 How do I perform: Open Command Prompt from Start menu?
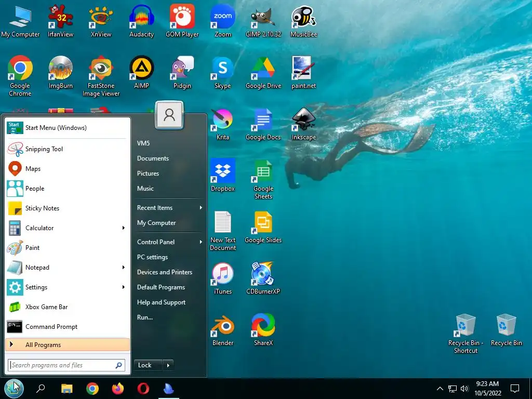(68, 326)
